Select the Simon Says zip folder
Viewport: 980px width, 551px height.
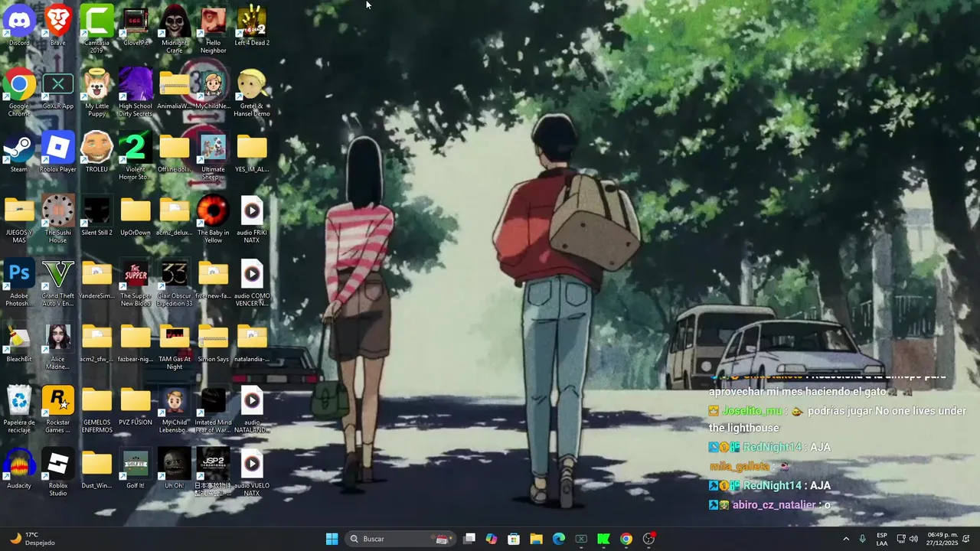point(213,342)
